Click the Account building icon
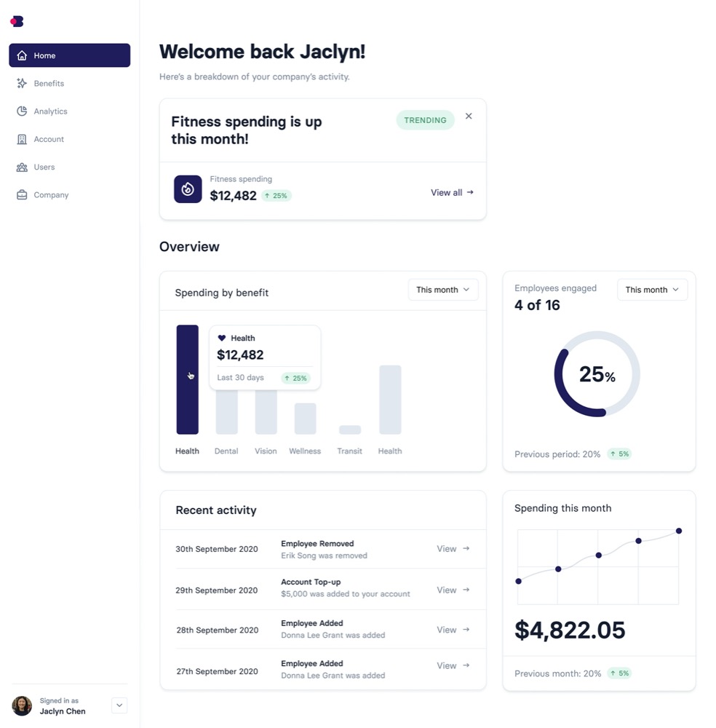Viewport: 716px width, 728px height. tap(22, 139)
